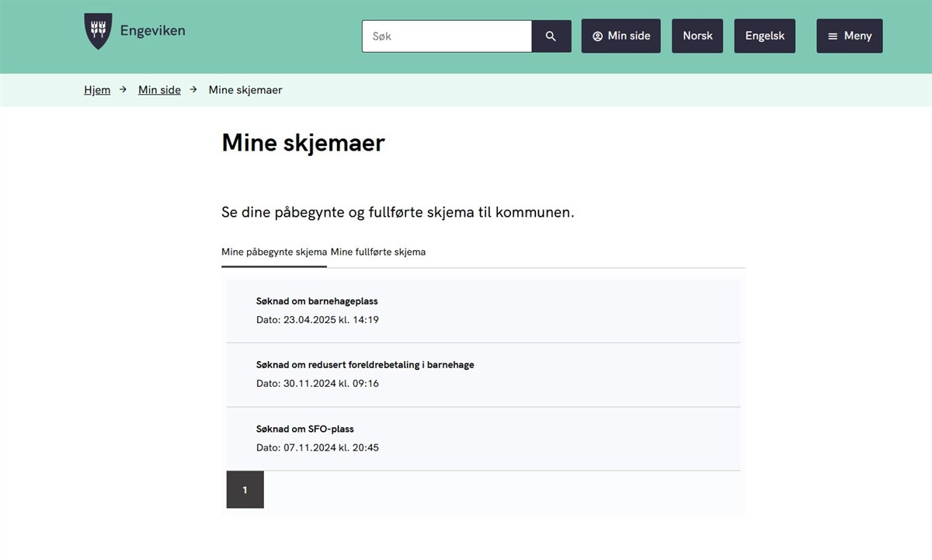932x560 pixels.
Task: Click the Engeviken site name text
Action: click(x=152, y=31)
